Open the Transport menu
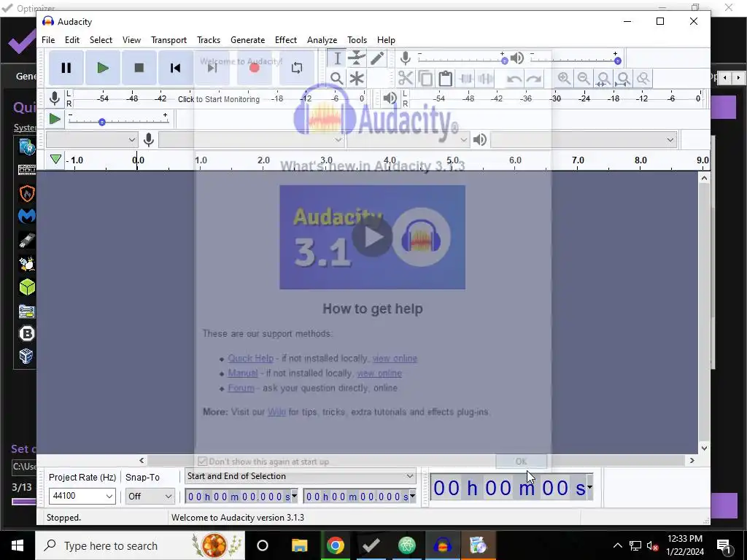 click(169, 40)
